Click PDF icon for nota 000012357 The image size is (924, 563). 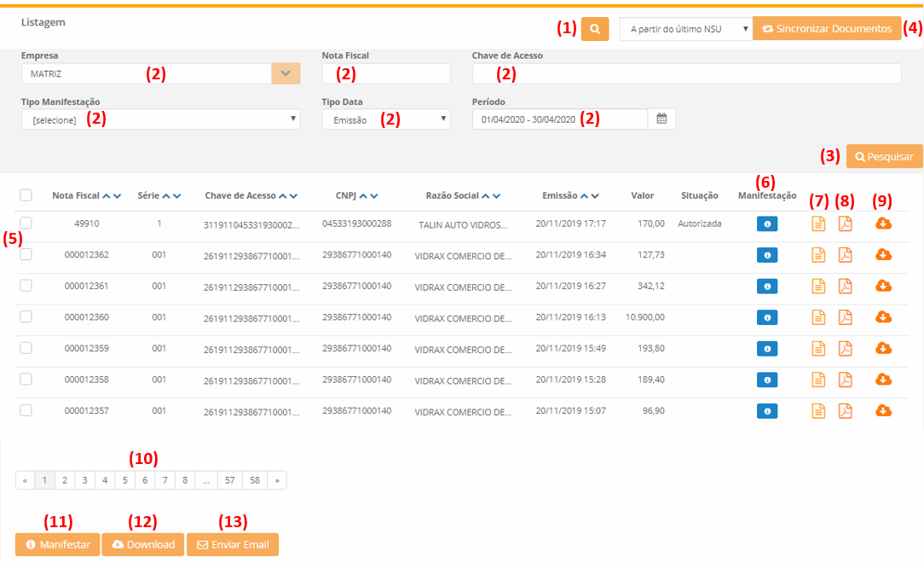(845, 411)
